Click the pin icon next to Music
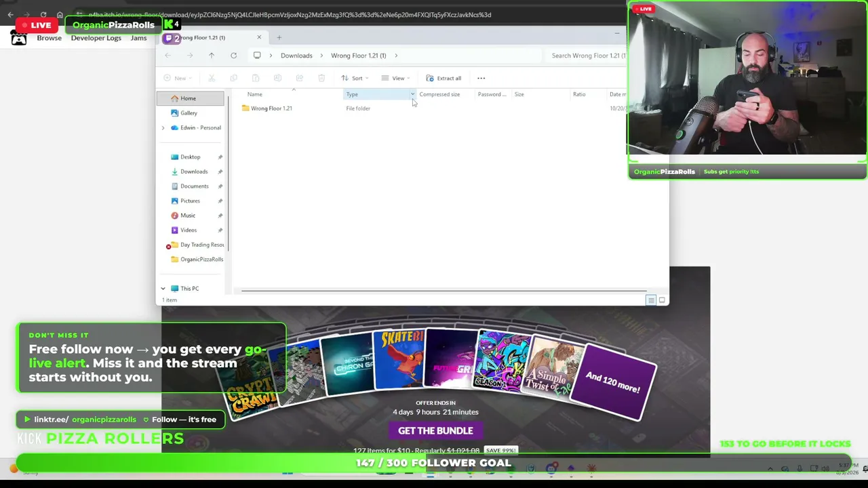This screenshot has width=868, height=488. point(220,216)
